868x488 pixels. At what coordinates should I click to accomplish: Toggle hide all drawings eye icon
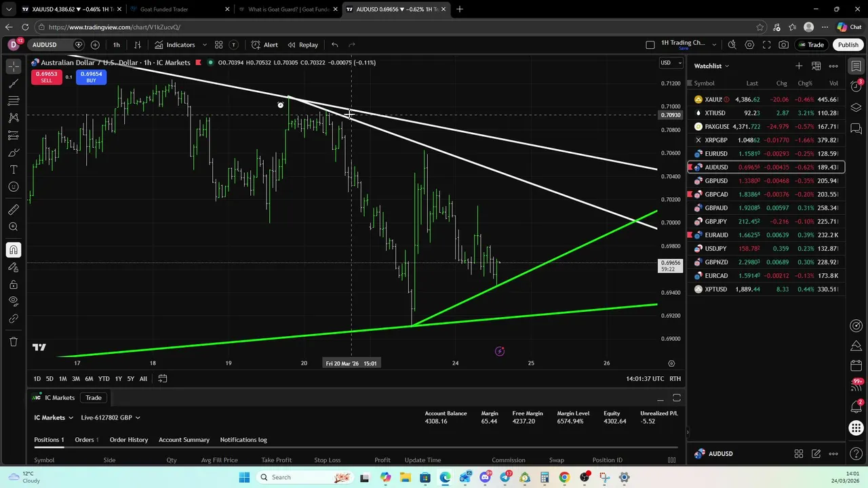coord(14,301)
